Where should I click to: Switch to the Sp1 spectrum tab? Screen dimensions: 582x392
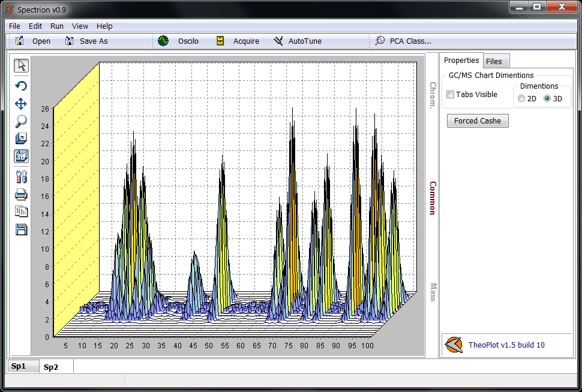[19, 366]
